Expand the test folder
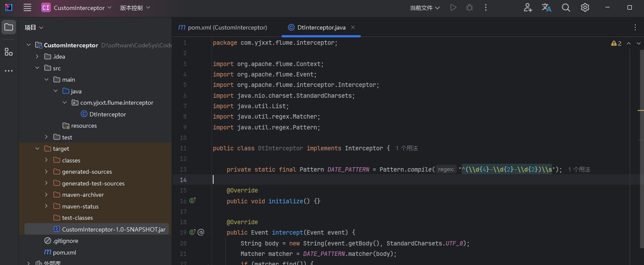644x265 pixels. (x=46, y=137)
